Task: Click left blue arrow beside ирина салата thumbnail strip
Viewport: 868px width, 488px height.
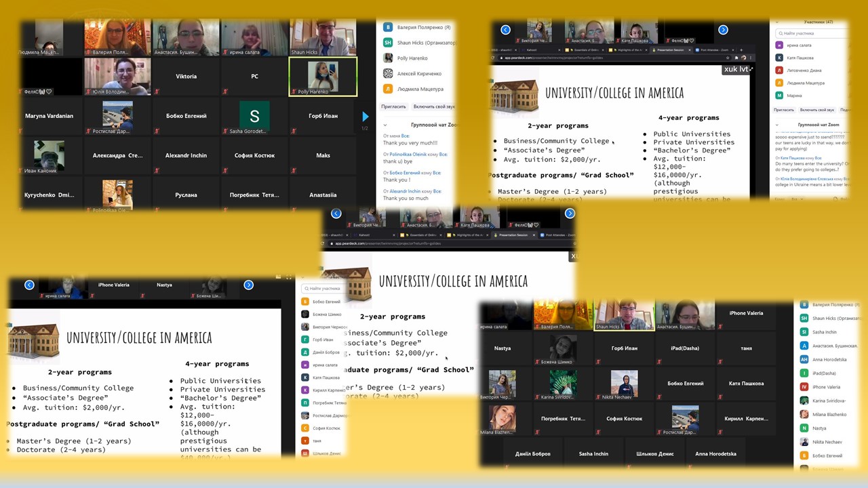Action: pyautogui.click(x=29, y=285)
